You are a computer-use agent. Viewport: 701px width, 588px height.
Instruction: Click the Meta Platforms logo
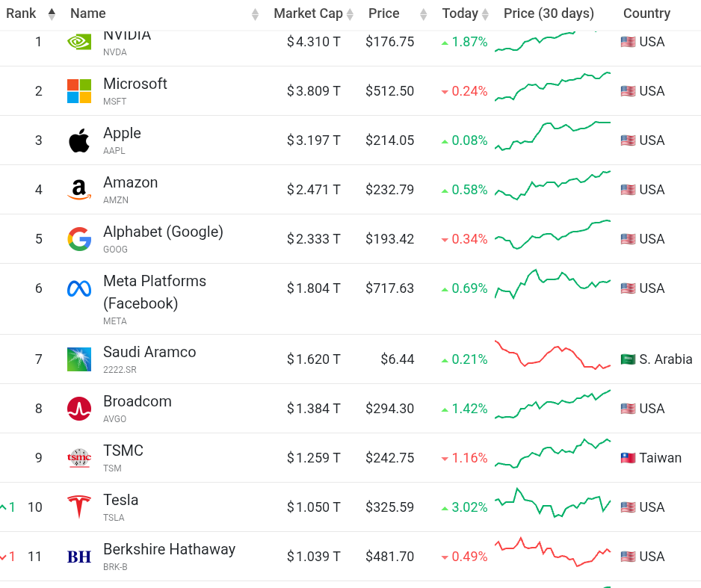click(x=79, y=288)
